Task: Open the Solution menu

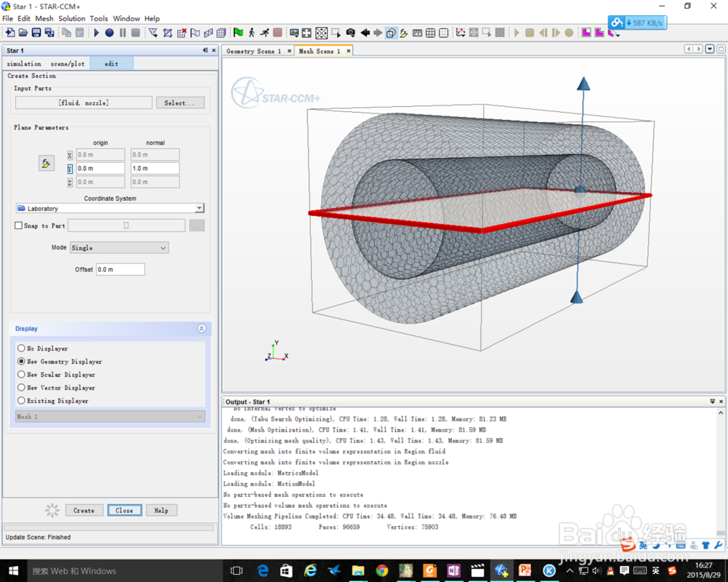Action: (71, 19)
